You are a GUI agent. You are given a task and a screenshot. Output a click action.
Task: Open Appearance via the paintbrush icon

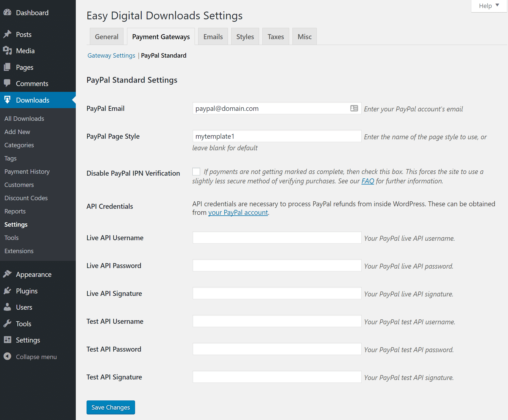coord(7,274)
